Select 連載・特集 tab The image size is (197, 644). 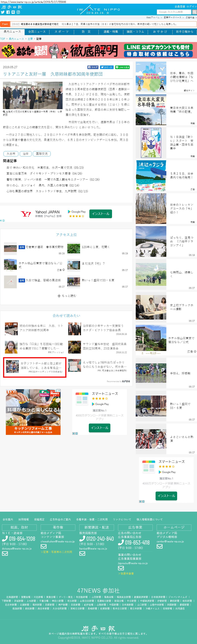coord(111,32)
